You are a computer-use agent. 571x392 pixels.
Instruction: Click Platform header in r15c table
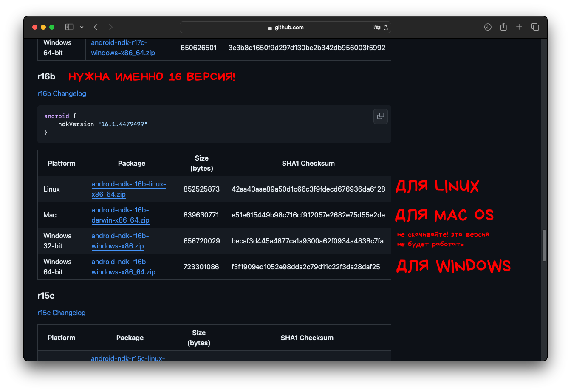(62, 338)
